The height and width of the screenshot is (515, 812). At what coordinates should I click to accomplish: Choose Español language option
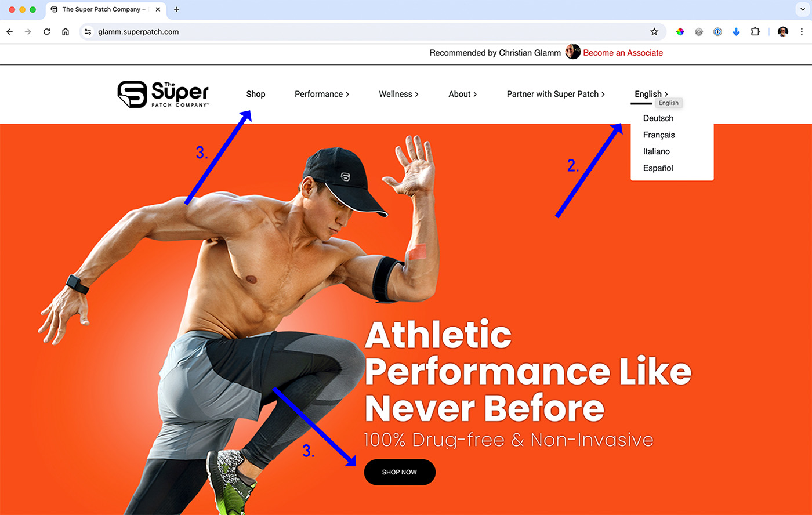coord(658,168)
